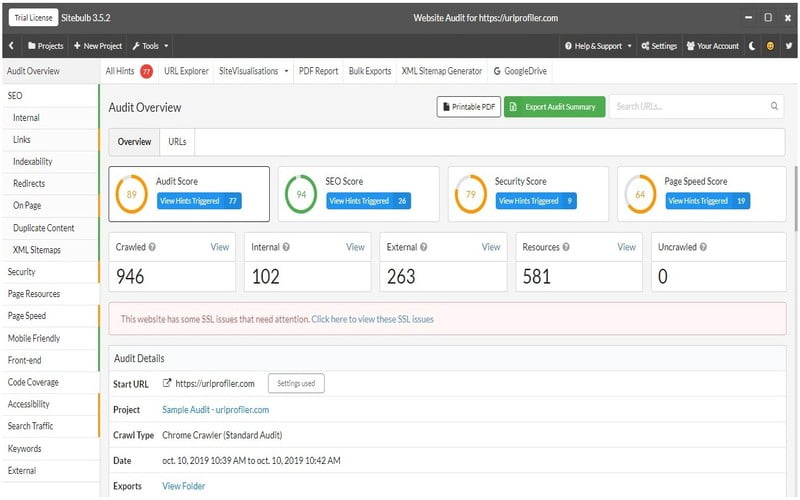Open the external link icon beside Start URL
The height and width of the screenshot is (500, 800).
[167, 383]
